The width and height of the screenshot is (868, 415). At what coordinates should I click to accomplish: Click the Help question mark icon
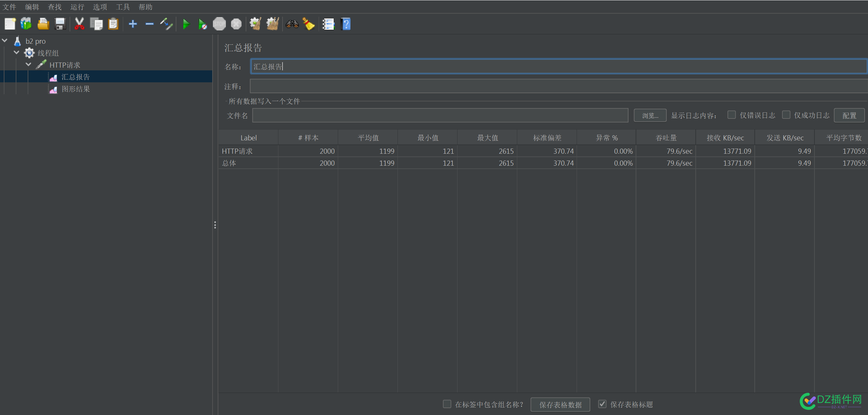point(346,24)
